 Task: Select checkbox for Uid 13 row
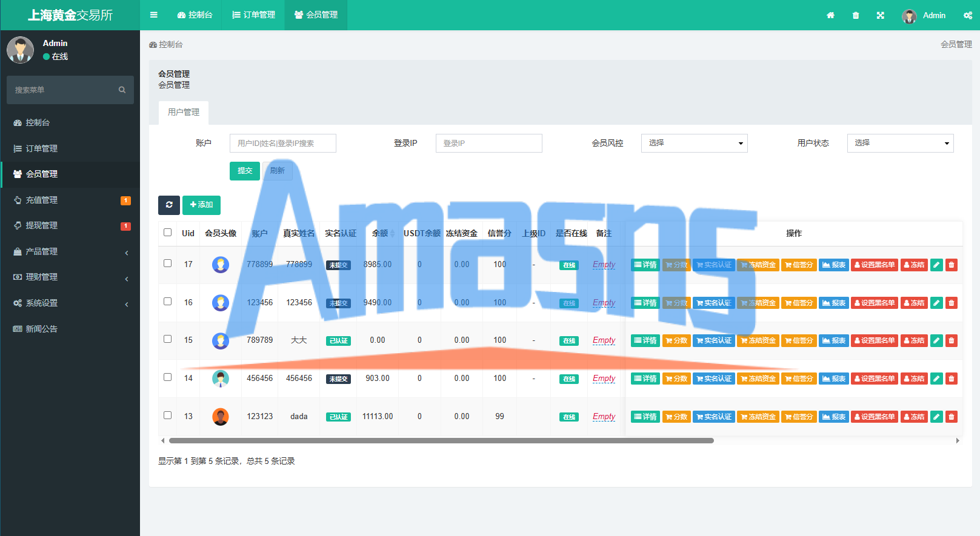coord(168,415)
